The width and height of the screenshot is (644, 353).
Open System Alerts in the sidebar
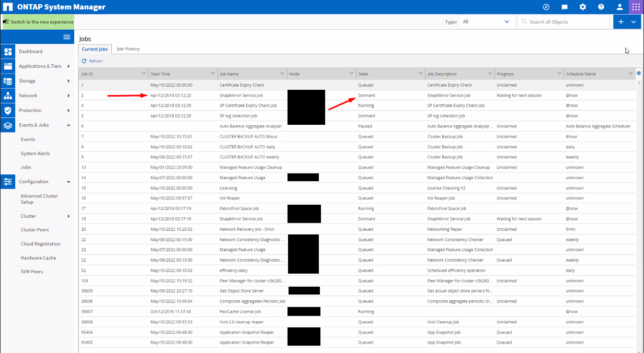35,154
